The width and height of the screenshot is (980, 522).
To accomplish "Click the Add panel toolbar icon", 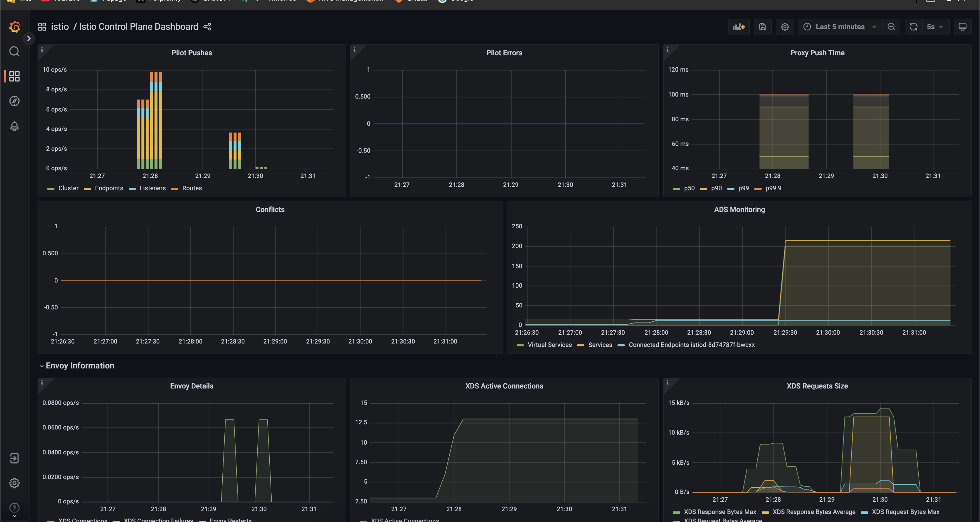I will [x=738, y=27].
